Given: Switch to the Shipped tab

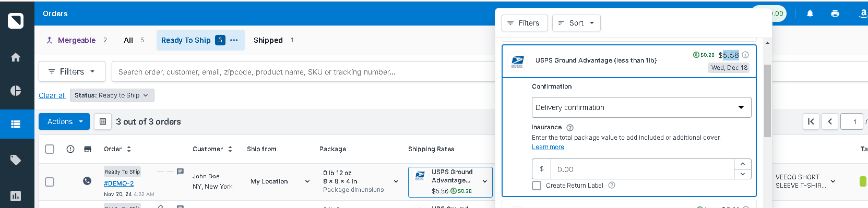Looking at the screenshot, I should coord(274,40).
